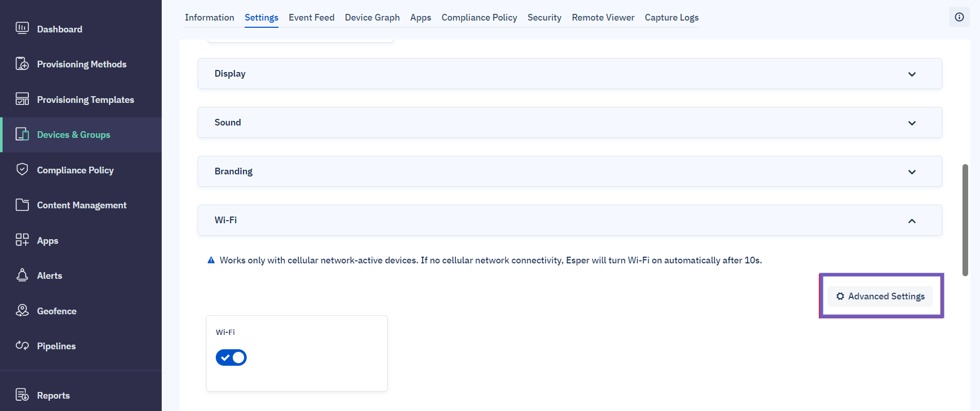The height and width of the screenshot is (411, 980).
Task: Click the Wi-Fi label above the toggle
Action: (x=225, y=332)
